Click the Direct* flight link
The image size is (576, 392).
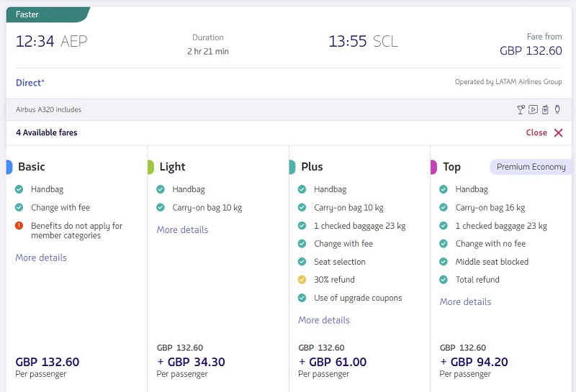pyautogui.click(x=30, y=83)
